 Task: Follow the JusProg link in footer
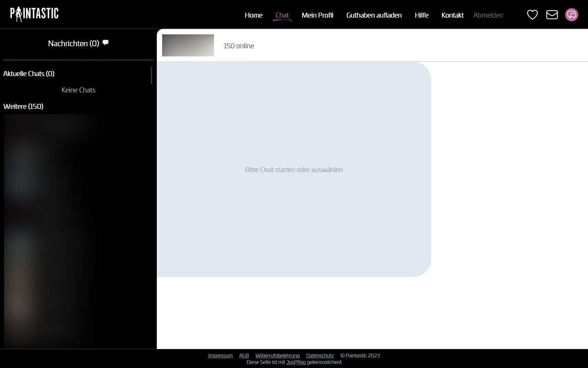[x=296, y=362]
